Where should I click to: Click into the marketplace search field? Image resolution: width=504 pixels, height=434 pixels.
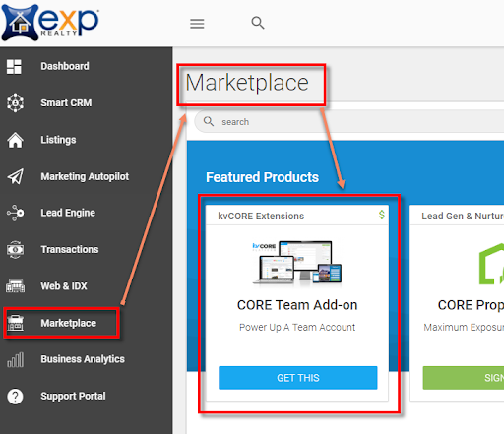click(349, 121)
